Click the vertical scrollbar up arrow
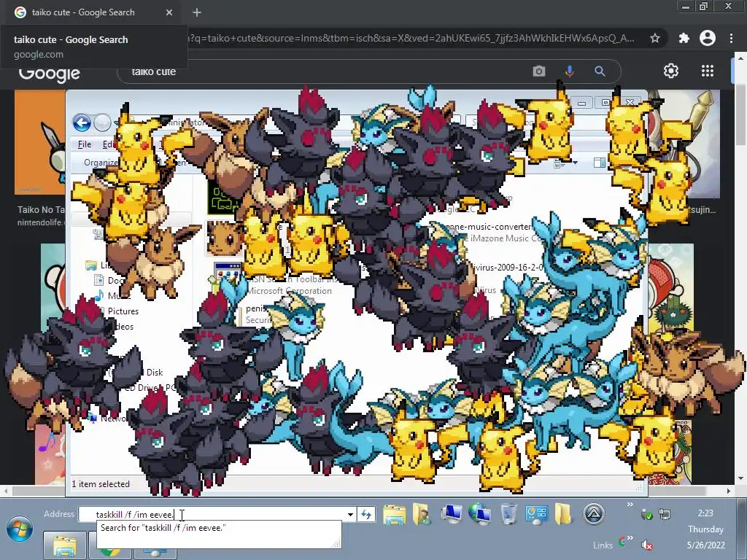Viewport: 747px width, 560px height. point(740,57)
